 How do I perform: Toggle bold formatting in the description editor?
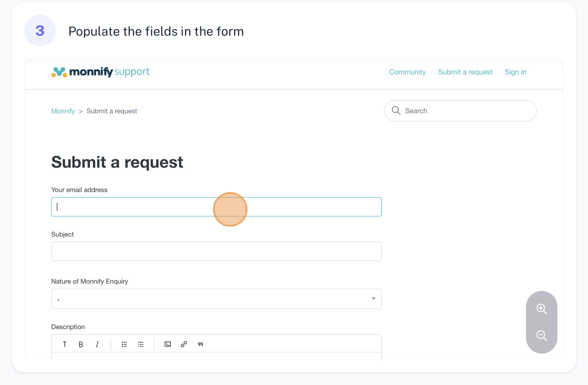click(x=81, y=344)
